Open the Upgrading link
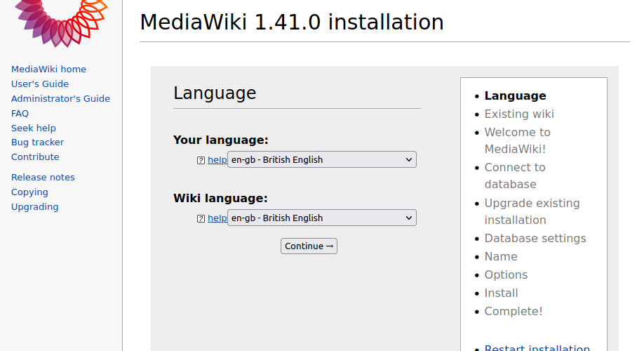 (34, 206)
